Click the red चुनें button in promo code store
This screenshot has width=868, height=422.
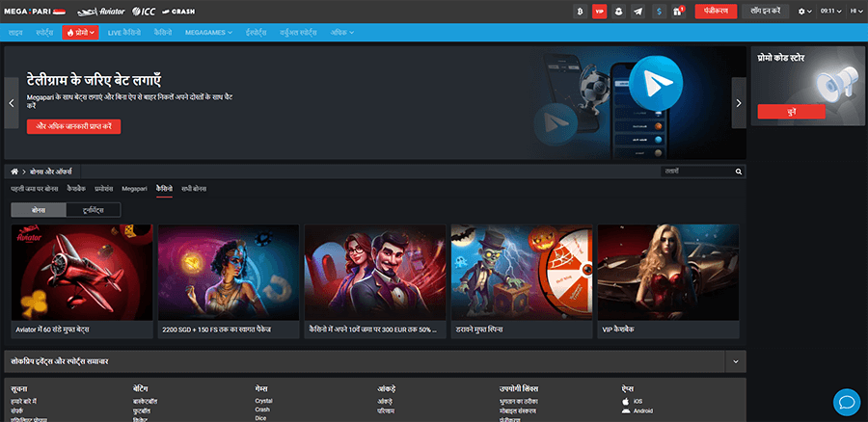coord(791,112)
